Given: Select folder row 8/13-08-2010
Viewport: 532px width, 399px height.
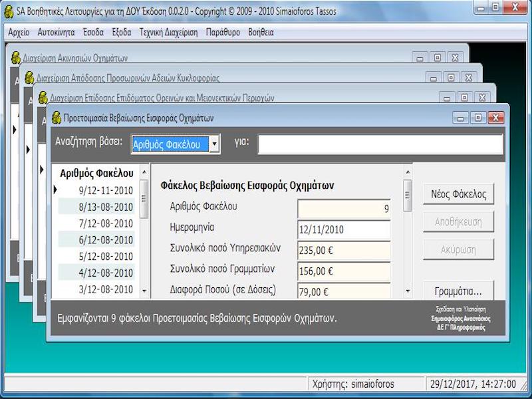Looking at the screenshot, I should tap(96, 207).
